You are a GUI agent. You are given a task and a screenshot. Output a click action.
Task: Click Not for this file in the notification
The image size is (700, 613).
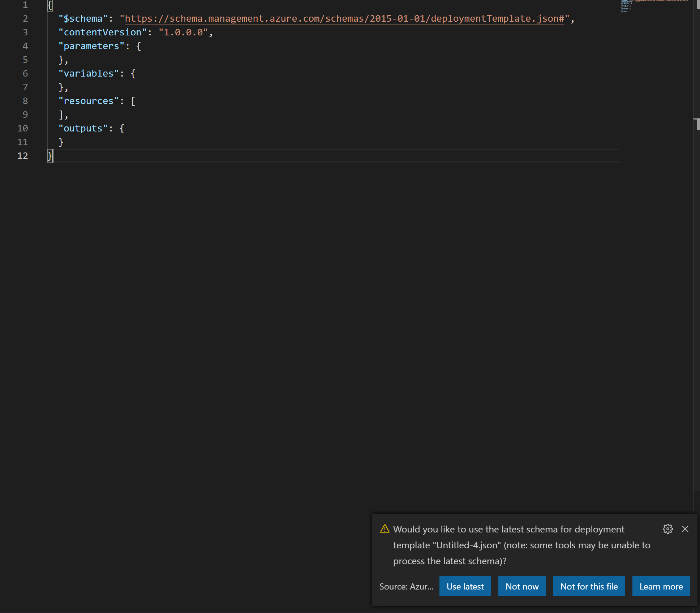pos(589,586)
